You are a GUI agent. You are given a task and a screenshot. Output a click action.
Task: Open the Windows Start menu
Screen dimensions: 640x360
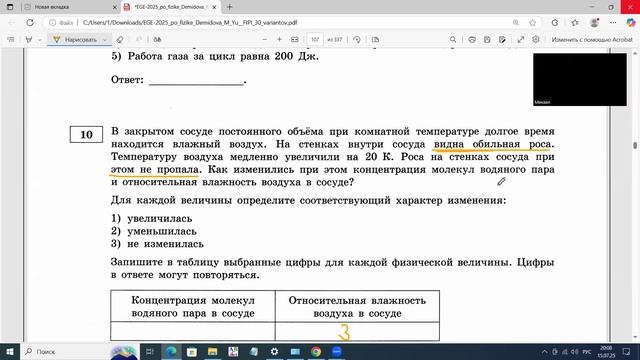[x=9, y=351]
